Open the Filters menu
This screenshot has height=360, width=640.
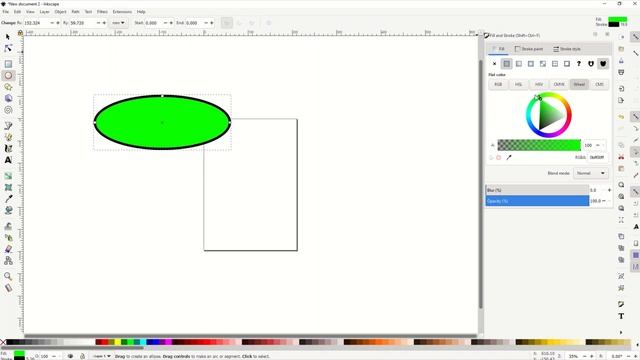102,12
